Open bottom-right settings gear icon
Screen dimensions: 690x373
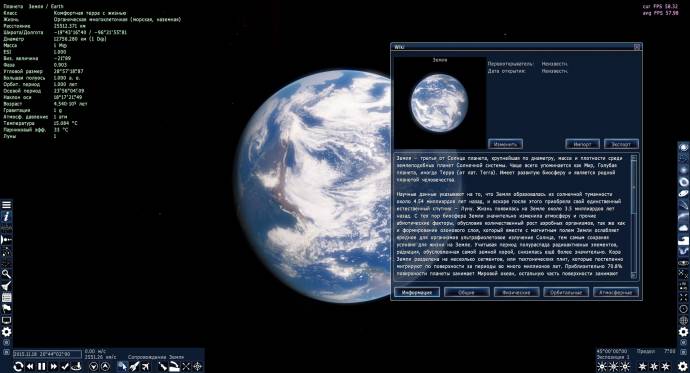pos(683,366)
